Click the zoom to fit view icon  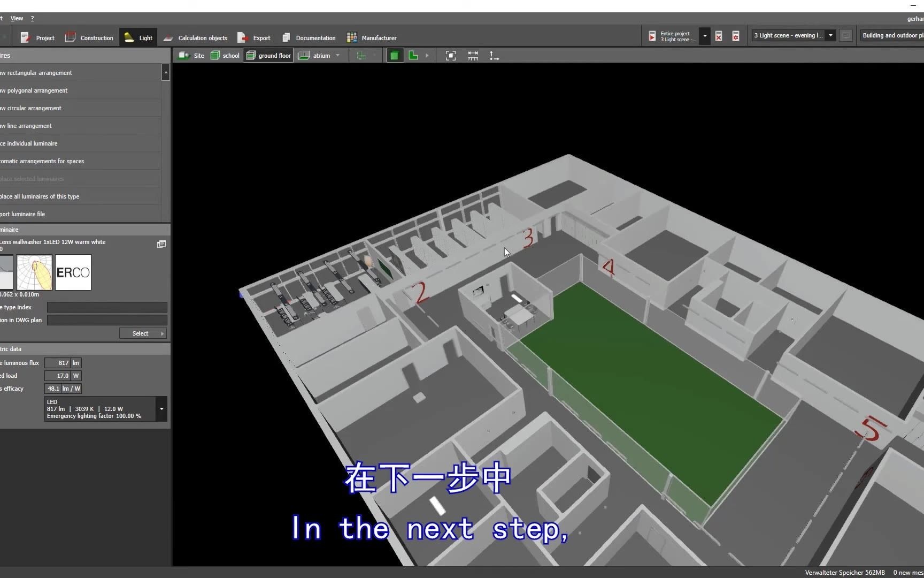pos(451,56)
